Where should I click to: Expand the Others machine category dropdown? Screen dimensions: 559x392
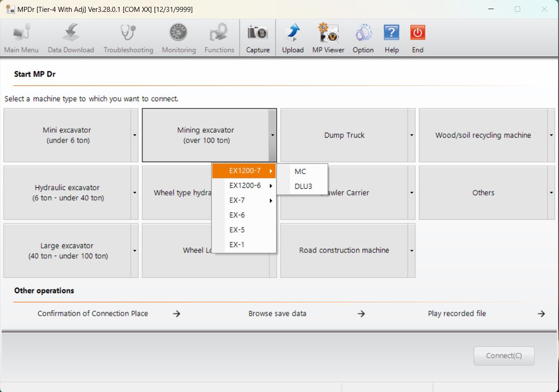(551, 192)
